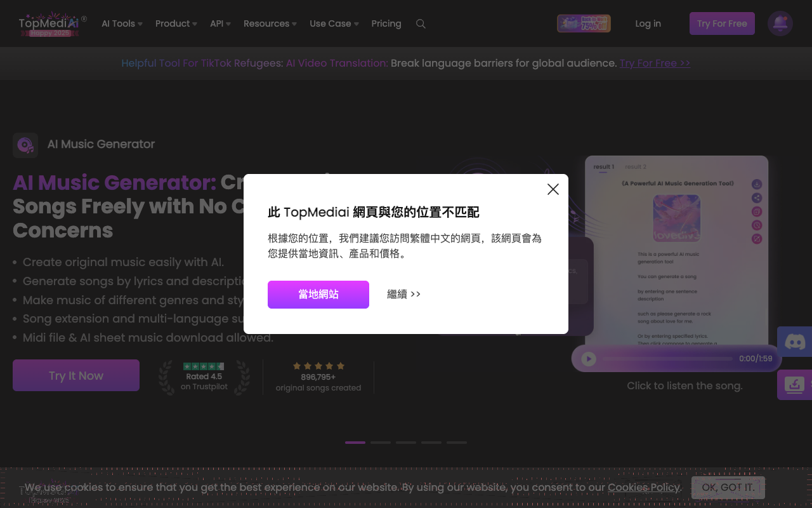Click the Try For Free header button

(722, 23)
